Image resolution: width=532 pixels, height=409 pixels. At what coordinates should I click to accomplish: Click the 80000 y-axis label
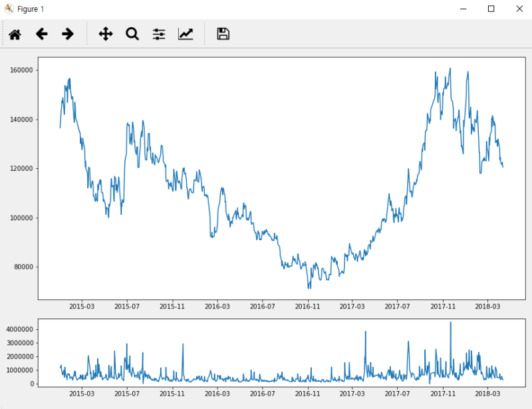point(23,267)
